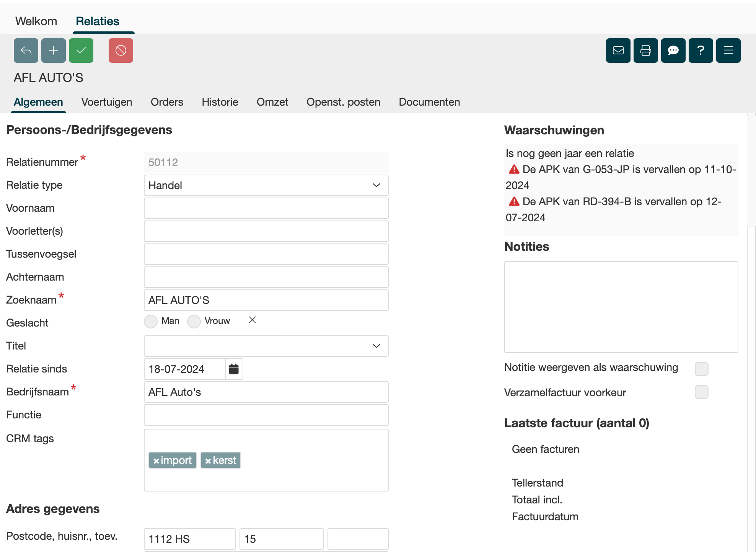
Task: Click the printer icon
Action: click(646, 51)
